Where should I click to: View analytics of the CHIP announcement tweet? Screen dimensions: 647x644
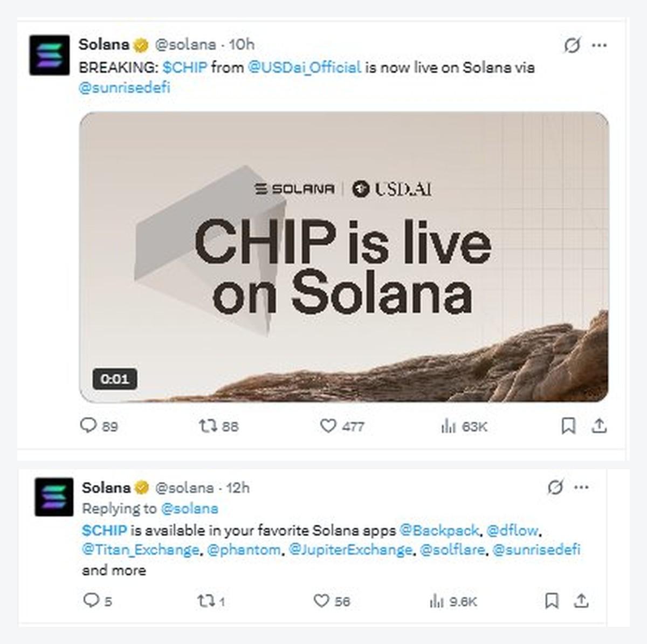448,426
